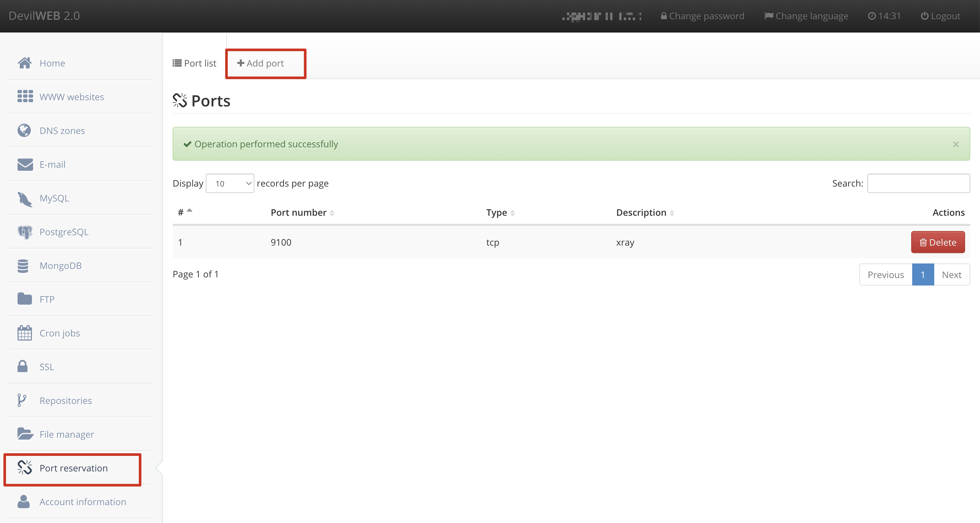Open the DNS zones globe icon
The width and height of the screenshot is (980, 523).
click(24, 130)
